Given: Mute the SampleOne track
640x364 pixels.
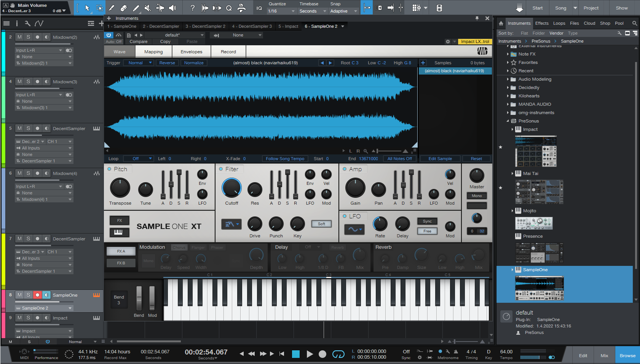Looking at the screenshot, I should (19, 295).
